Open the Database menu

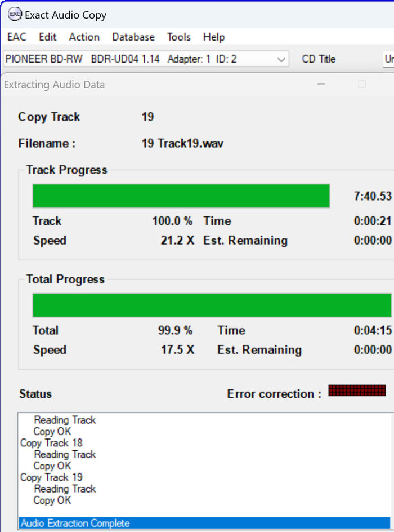tap(133, 37)
